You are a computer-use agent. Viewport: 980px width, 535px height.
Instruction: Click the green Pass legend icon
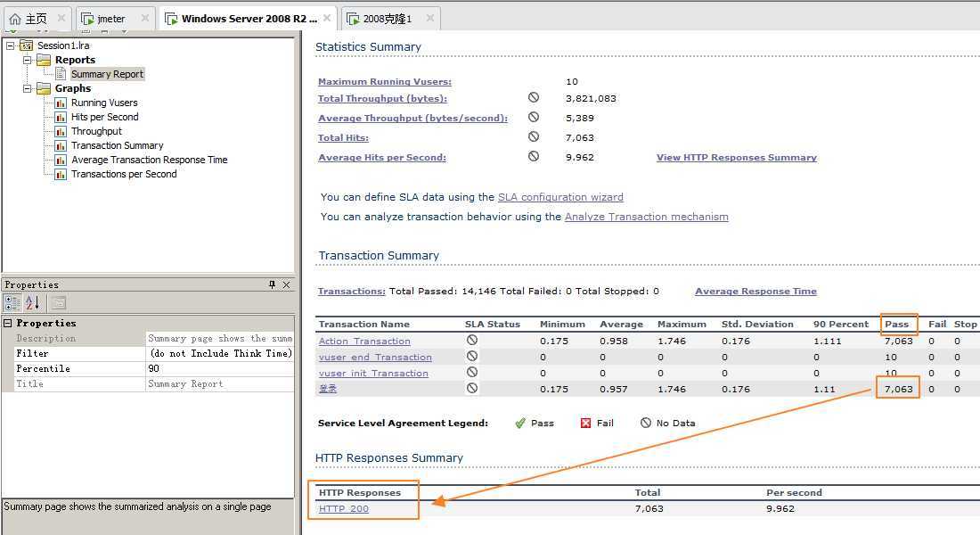click(x=520, y=423)
